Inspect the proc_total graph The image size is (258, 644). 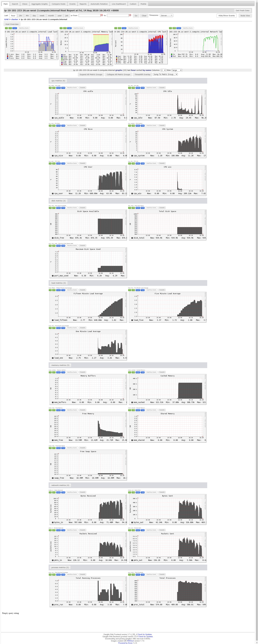pos(138,575)
